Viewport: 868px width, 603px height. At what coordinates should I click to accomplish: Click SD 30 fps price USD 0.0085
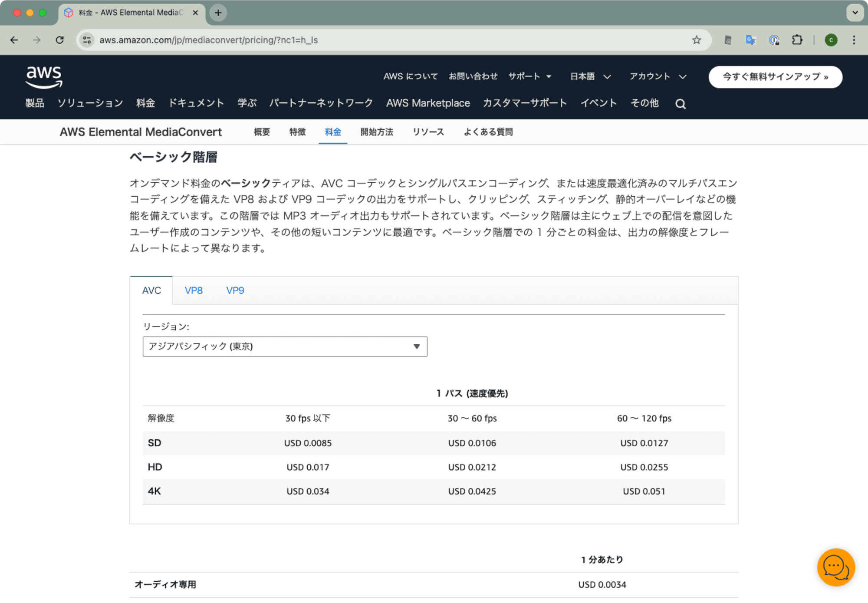coord(308,443)
